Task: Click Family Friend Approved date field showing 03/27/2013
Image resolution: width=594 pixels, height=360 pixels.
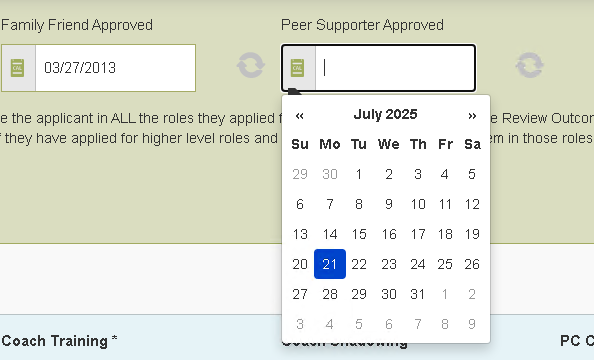Action: coord(116,68)
